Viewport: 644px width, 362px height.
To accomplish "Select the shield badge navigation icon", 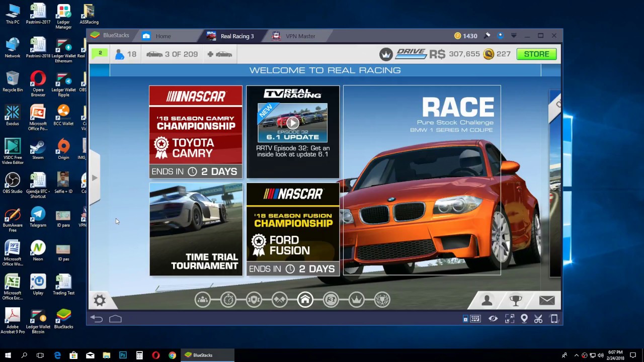I will pyautogui.click(x=254, y=300).
